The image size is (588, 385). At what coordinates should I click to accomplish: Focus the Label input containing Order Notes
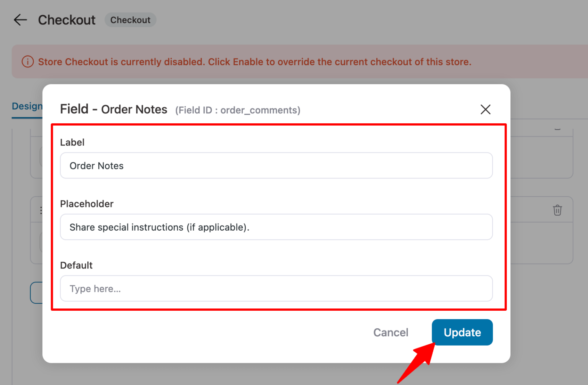[x=276, y=165]
